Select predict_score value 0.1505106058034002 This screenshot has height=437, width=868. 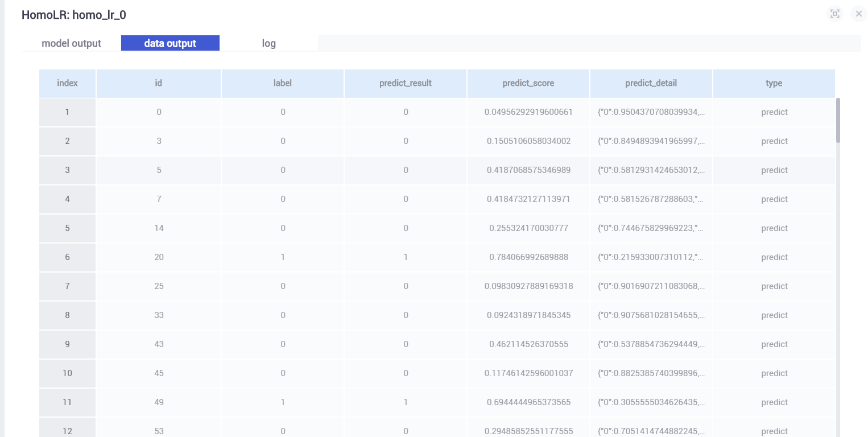coord(528,141)
